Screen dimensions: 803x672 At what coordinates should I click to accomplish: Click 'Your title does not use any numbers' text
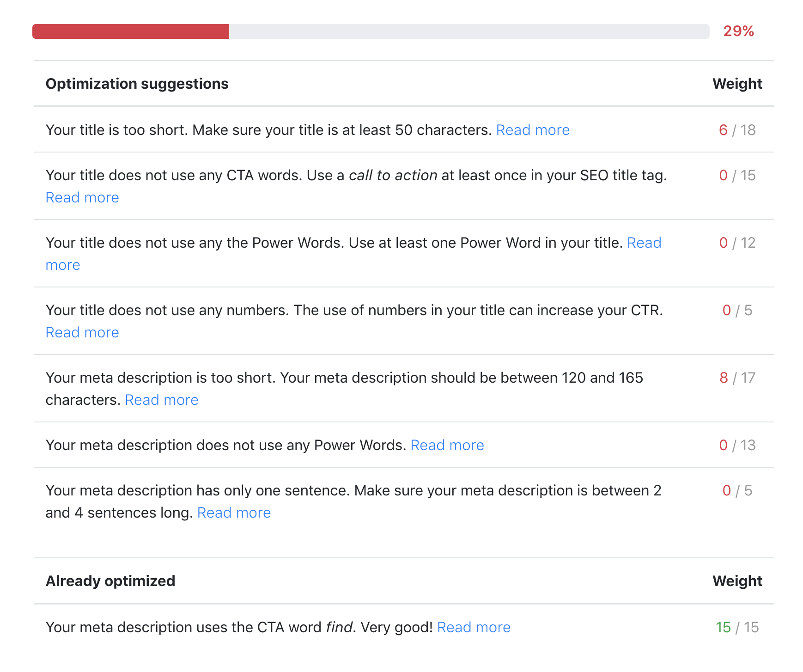167,310
